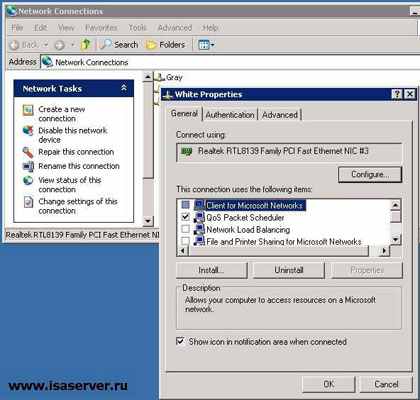Toggle Client for Microsoft Networks checkbox
The width and height of the screenshot is (420, 400).
point(186,205)
